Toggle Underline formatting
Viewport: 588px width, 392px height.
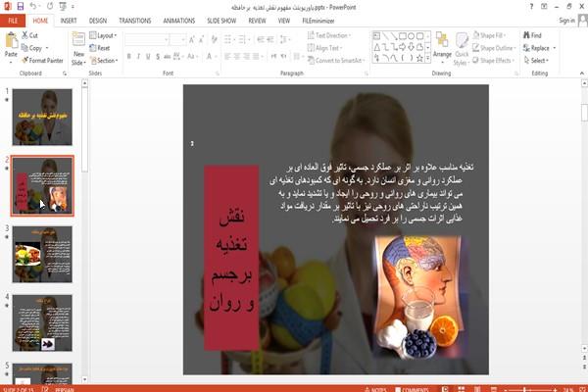pos(148,56)
